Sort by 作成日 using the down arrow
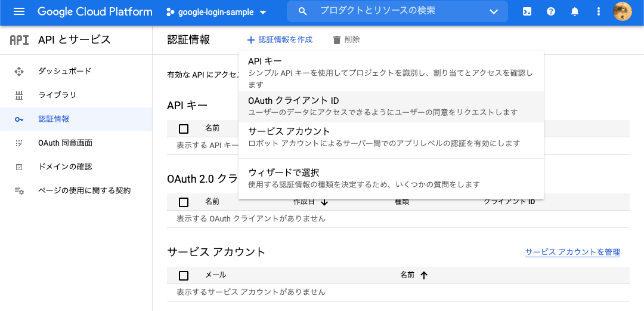644x311 pixels. [324, 202]
